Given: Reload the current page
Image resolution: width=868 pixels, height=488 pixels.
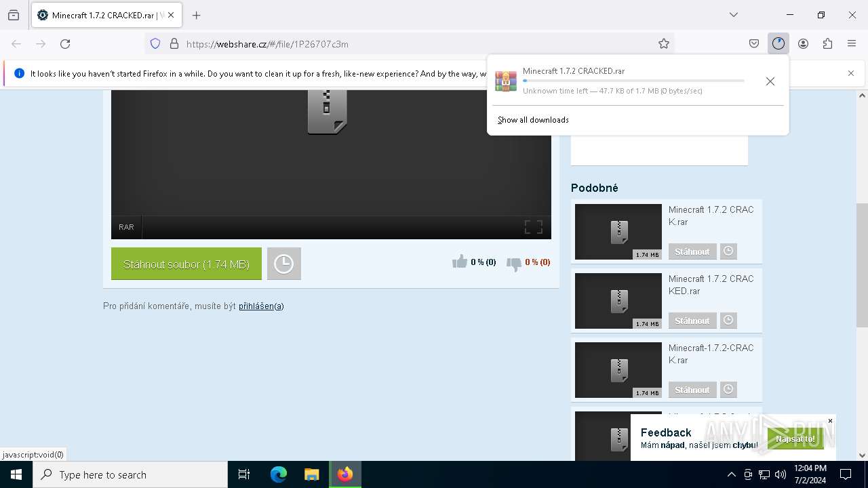Looking at the screenshot, I should tap(65, 43).
